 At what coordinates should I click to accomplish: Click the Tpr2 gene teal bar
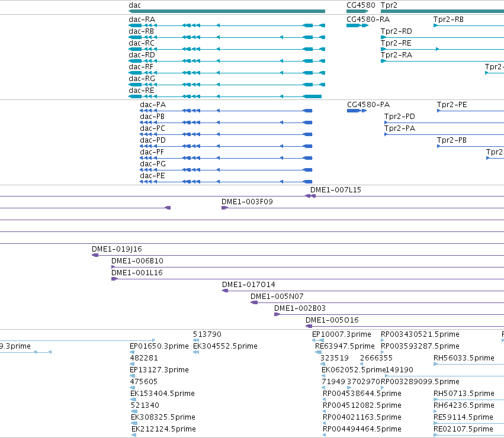coord(442,11)
